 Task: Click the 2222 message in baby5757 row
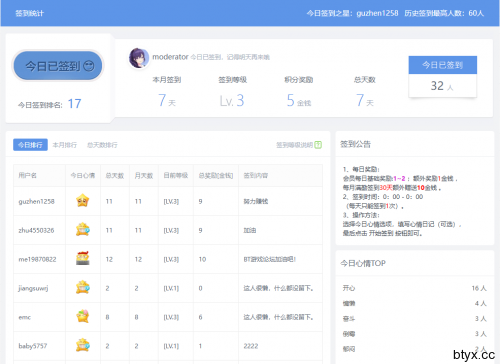coord(251,346)
